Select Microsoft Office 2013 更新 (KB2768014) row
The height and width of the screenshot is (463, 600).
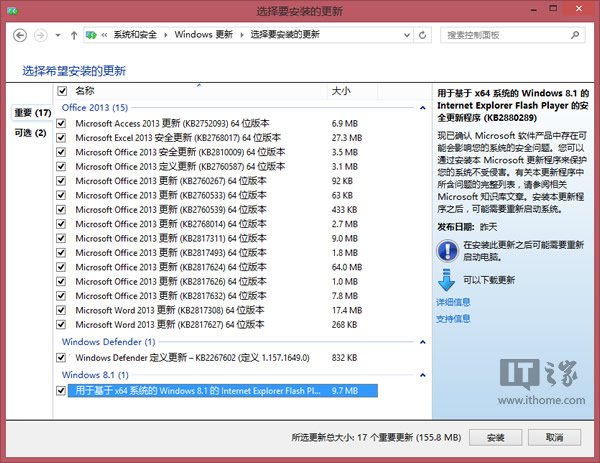223,224
